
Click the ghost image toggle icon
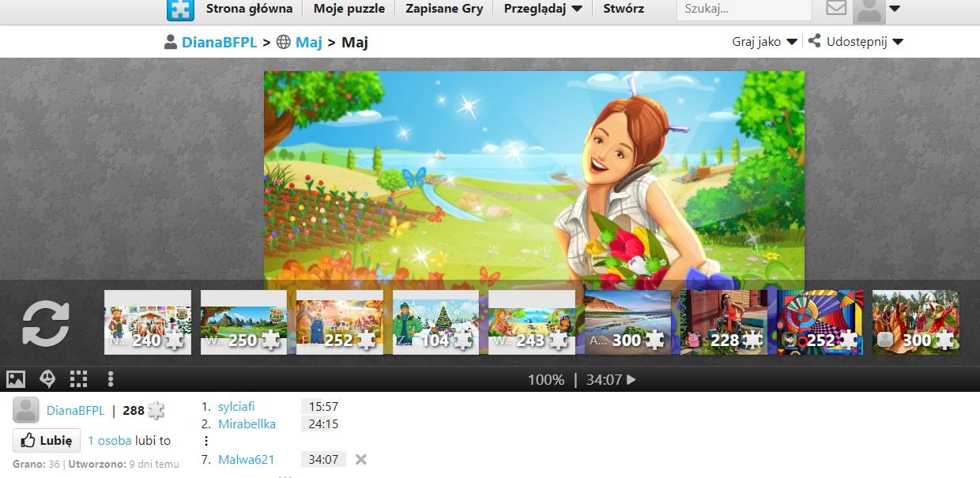pos(47,379)
